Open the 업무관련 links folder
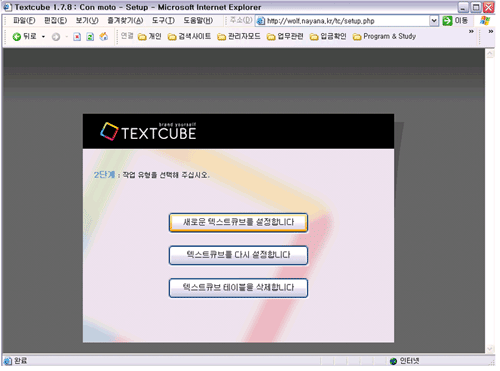Image resolution: width=500 pixels, height=371 pixels. click(285, 36)
